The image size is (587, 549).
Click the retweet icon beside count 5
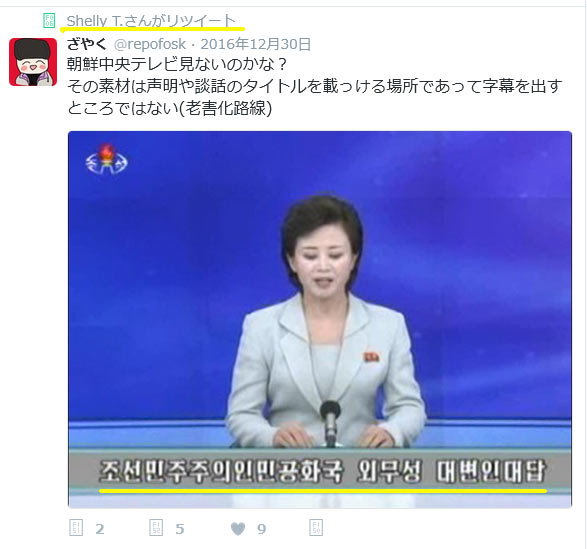[x=156, y=528]
